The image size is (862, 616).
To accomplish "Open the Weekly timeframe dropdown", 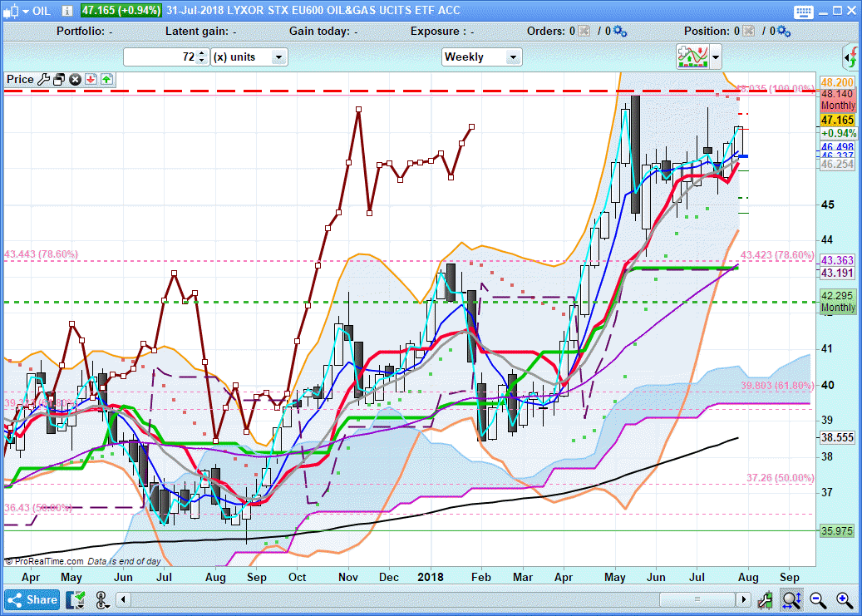I will (513, 57).
